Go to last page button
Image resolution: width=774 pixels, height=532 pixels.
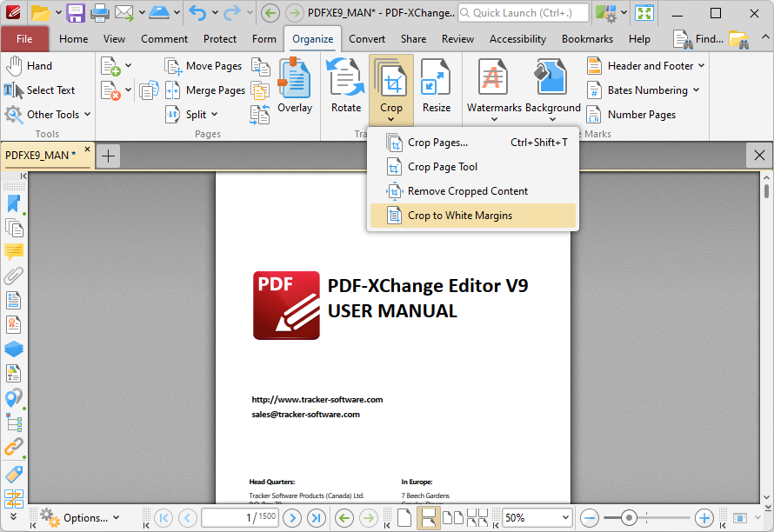(x=317, y=518)
